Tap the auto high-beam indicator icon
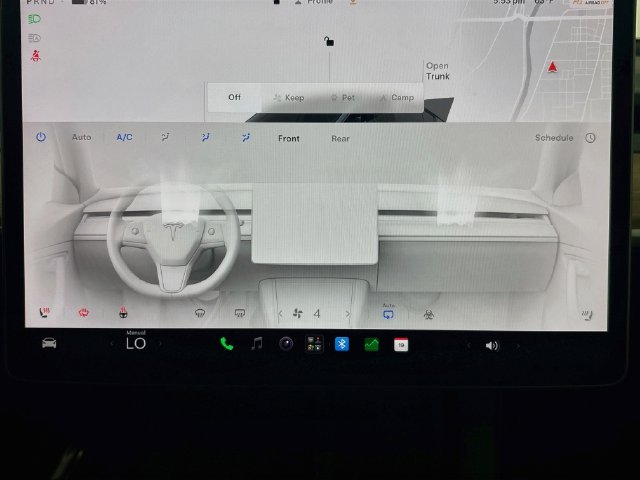This screenshot has width=640, height=480. [x=34, y=38]
